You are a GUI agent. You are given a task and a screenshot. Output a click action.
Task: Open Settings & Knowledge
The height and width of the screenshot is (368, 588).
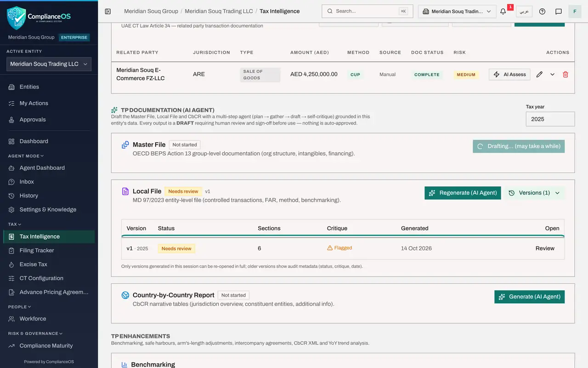(49, 209)
